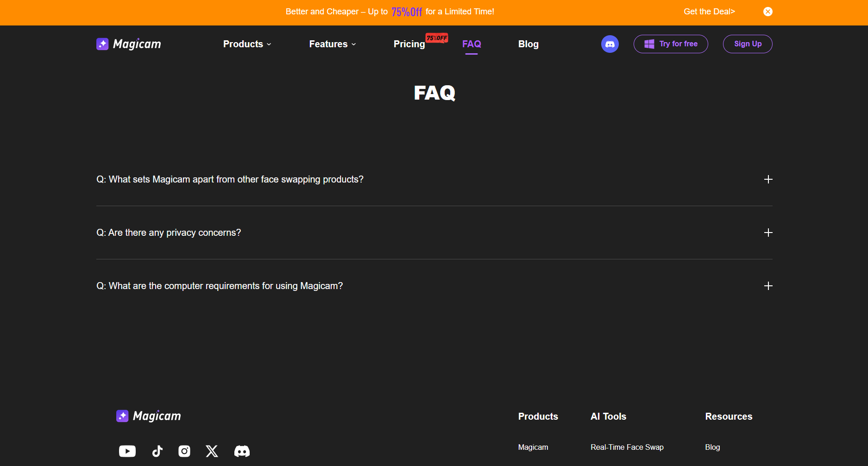Open Discord icon in footer
Image resolution: width=868 pixels, height=466 pixels.
pyautogui.click(x=242, y=451)
